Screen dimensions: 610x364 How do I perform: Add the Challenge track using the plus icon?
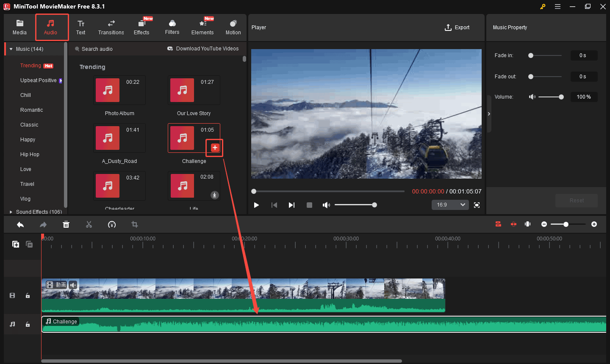[215, 148]
